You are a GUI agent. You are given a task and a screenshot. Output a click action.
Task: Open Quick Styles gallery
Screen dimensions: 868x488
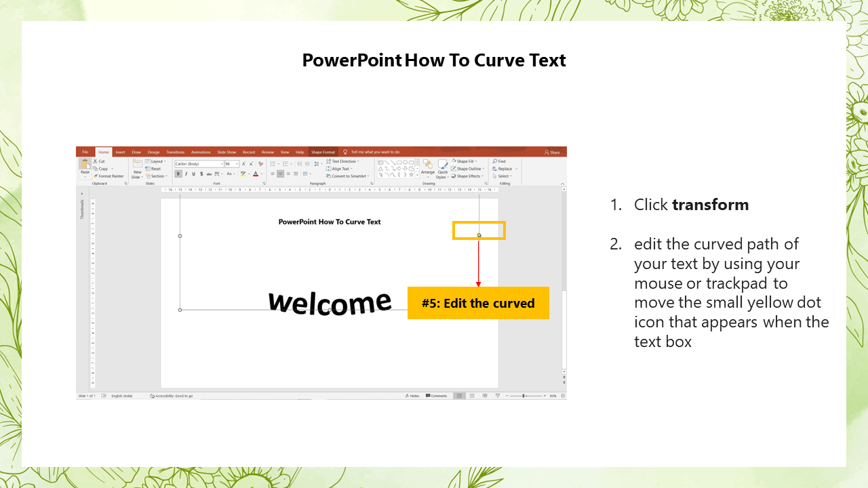443,168
